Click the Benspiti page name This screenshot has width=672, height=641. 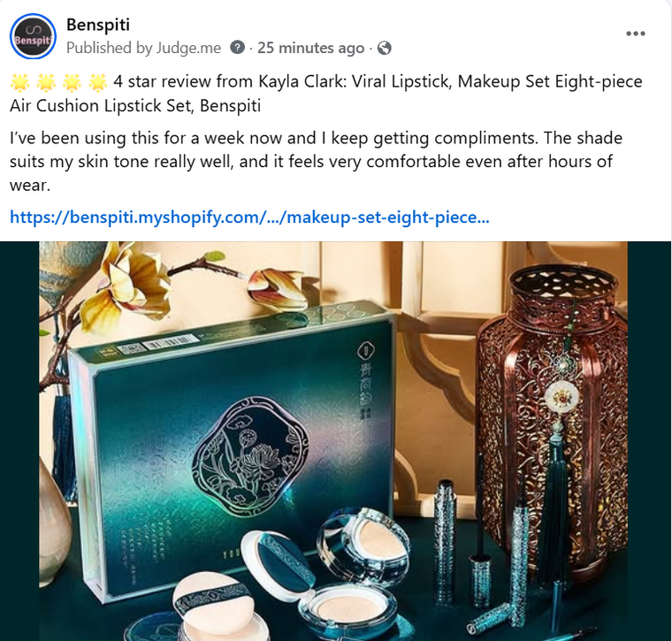[98, 25]
